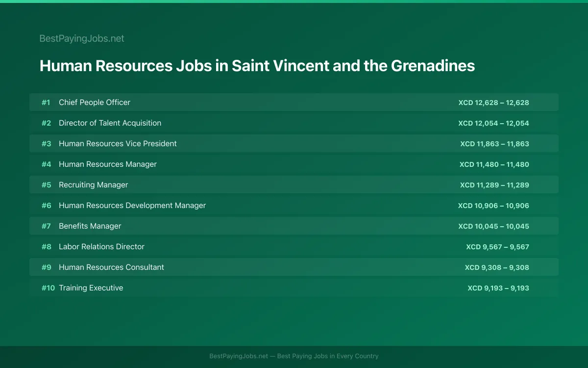Select the Recruiting Manager title
The width and height of the screenshot is (588, 368).
pyautogui.click(x=94, y=185)
